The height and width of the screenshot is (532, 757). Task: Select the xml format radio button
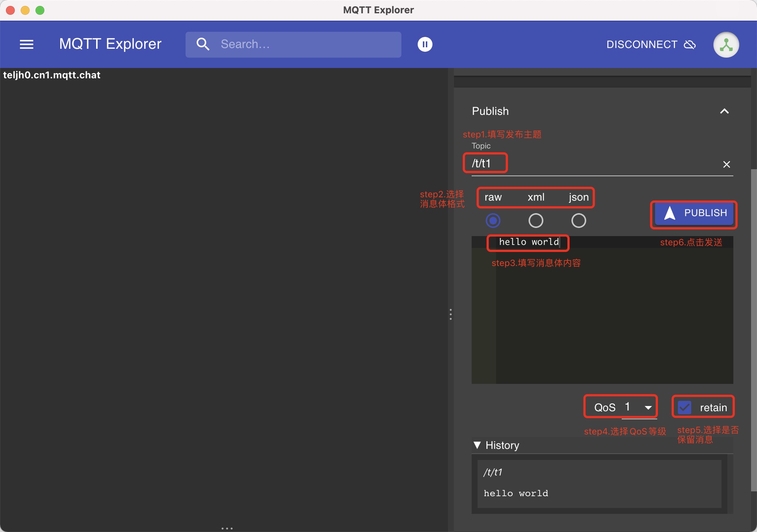click(x=536, y=221)
